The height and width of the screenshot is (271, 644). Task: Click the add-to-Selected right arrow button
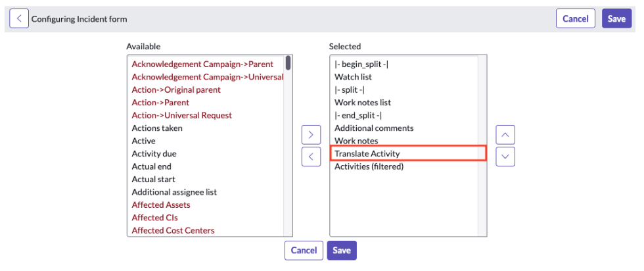pos(311,134)
